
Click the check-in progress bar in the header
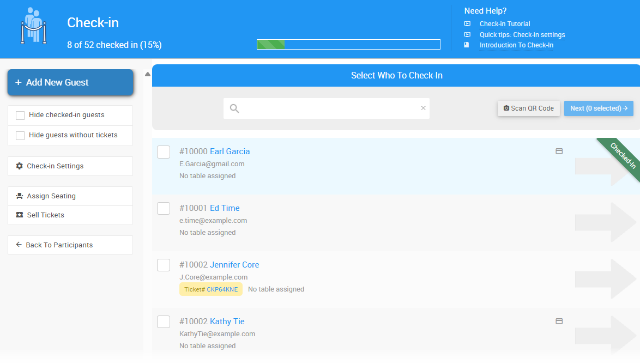[348, 44]
